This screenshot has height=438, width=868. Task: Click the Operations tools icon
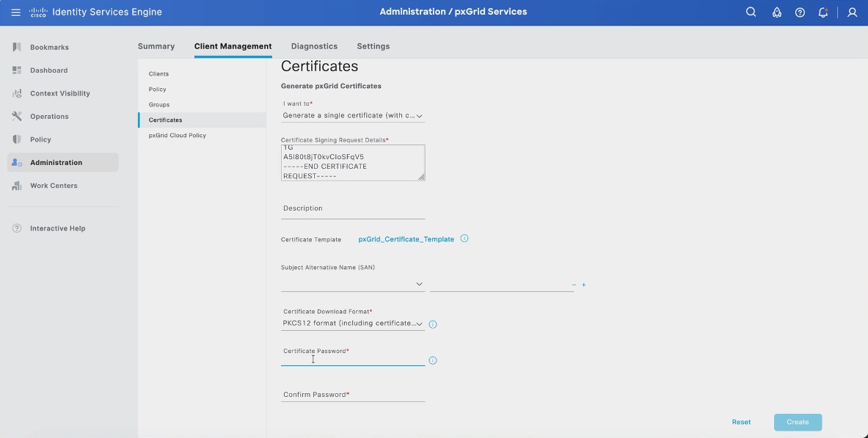pos(17,116)
